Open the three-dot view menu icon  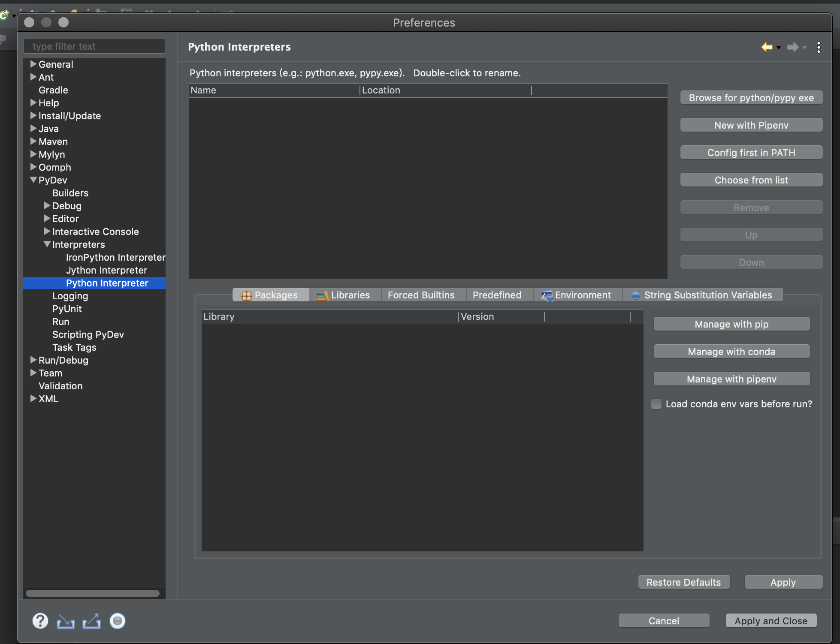[x=819, y=47]
